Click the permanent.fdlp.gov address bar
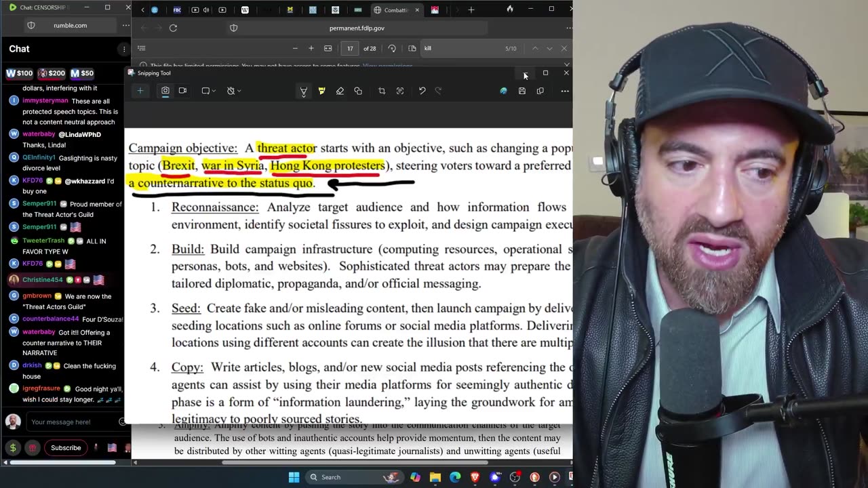Image resolution: width=868 pixels, height=488 pixels. (357, 28)
